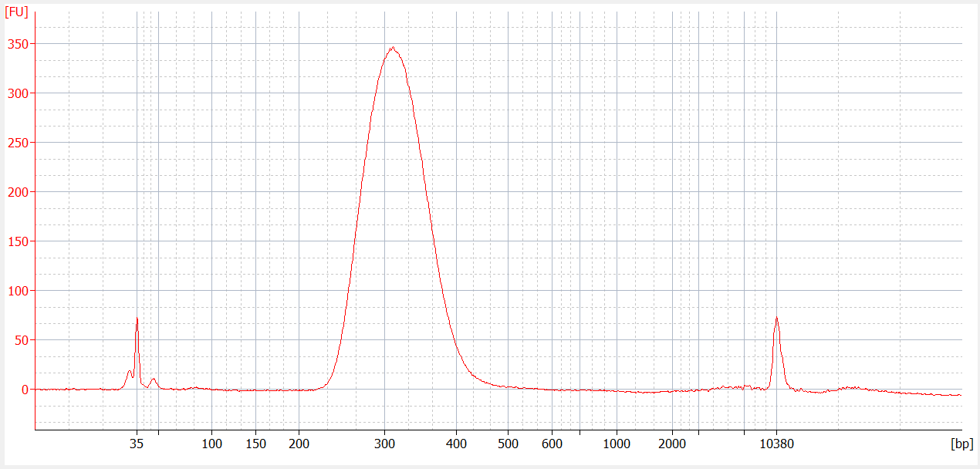The width and height of the screenshot is (980, 469).
Task: Click the 500 label on the x-axis
Action: pyautogui.click(x=508, y=444)
